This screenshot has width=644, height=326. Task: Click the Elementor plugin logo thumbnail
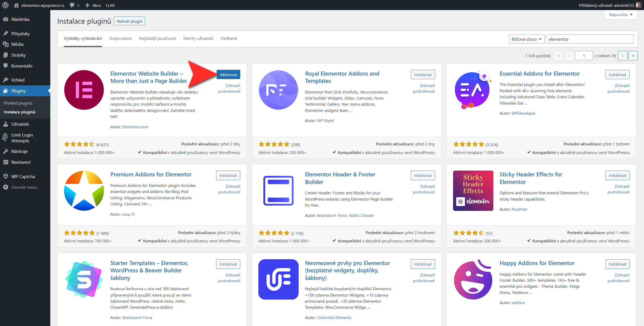(84, 90)
